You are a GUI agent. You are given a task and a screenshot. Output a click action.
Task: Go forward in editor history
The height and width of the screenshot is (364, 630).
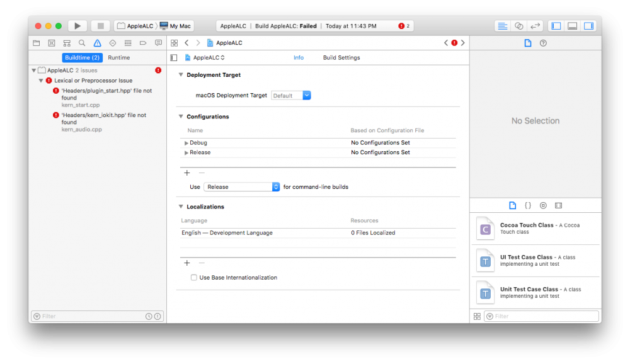(x=198, y=43)
